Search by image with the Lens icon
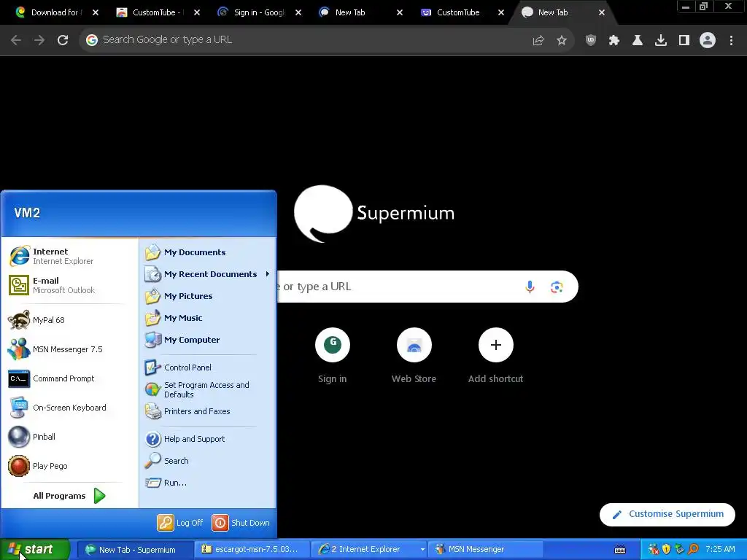The width and height of the screenshot is (747, 560). 557,287
